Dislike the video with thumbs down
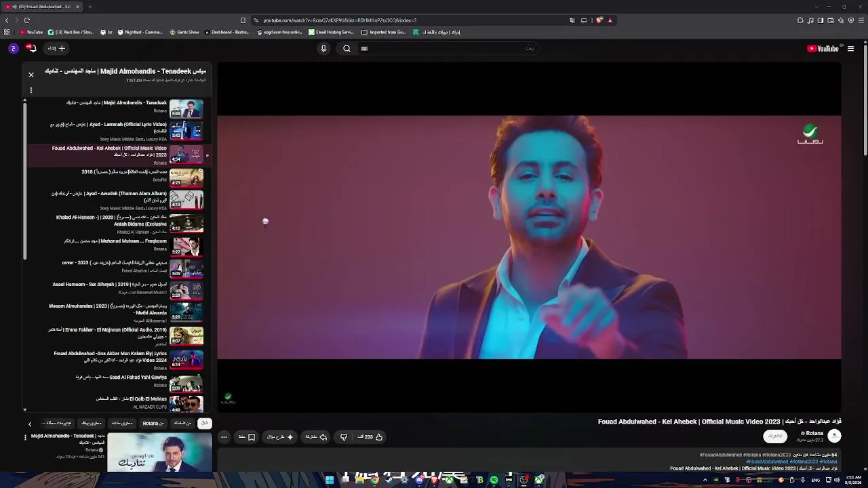868x488 pixels. [344, 437]
